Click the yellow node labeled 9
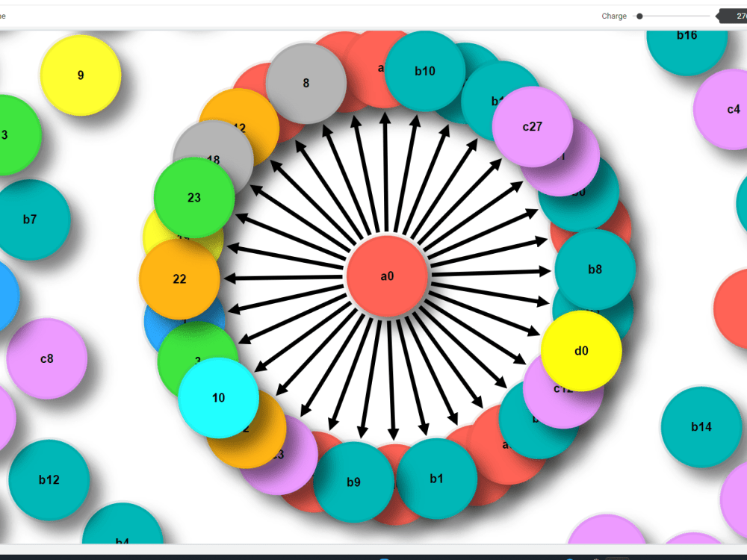This screenshot has height=560, width=747. [x=80, y=75]
